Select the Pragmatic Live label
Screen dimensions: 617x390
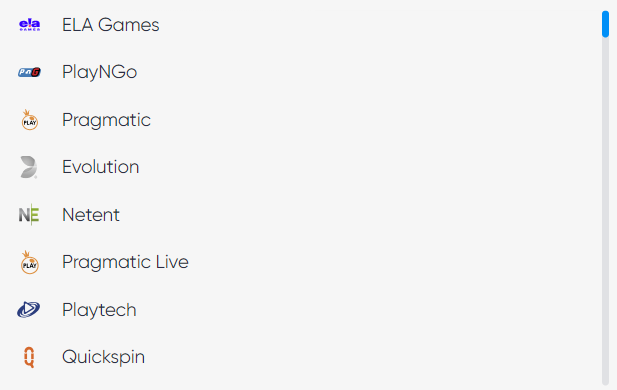(126, 262)
